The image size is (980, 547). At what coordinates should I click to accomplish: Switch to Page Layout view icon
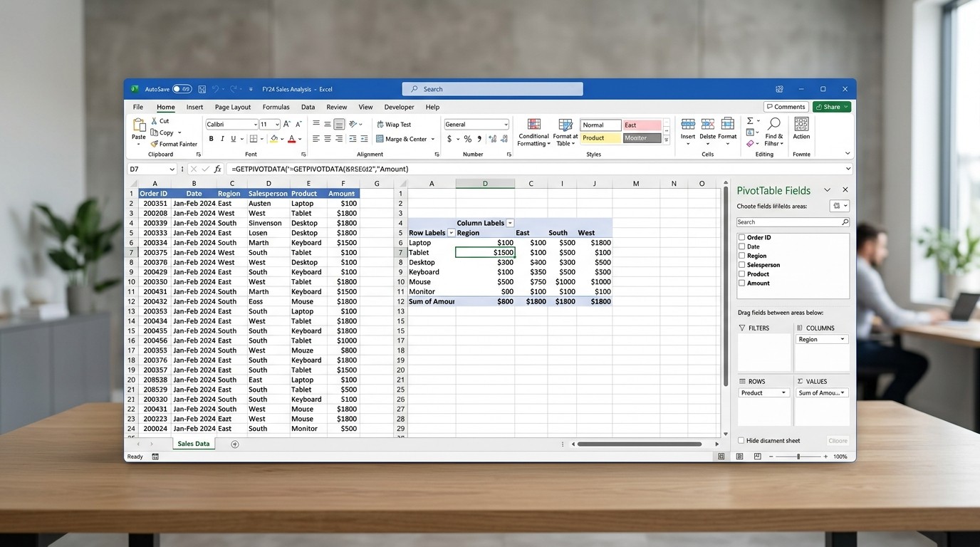pos(740,457)
